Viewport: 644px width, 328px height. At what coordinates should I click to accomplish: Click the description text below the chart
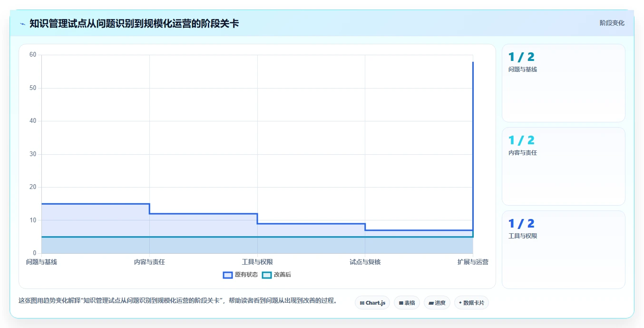click(x=178, y=301)
